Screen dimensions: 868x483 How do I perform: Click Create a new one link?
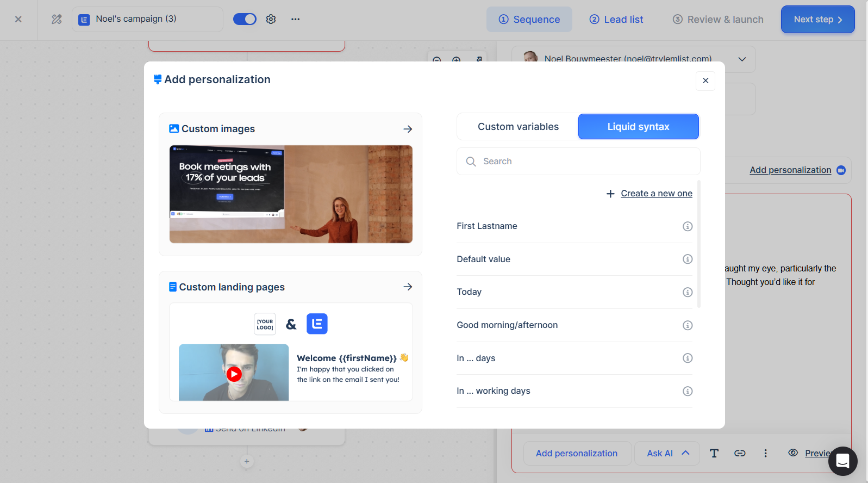click(656, 194)
